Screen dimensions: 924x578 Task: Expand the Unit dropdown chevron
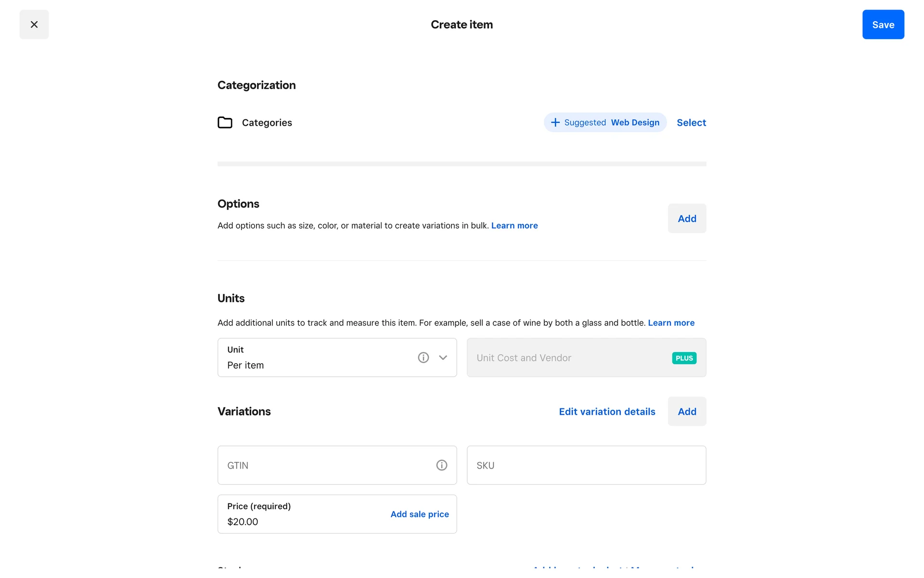point(443,357)
